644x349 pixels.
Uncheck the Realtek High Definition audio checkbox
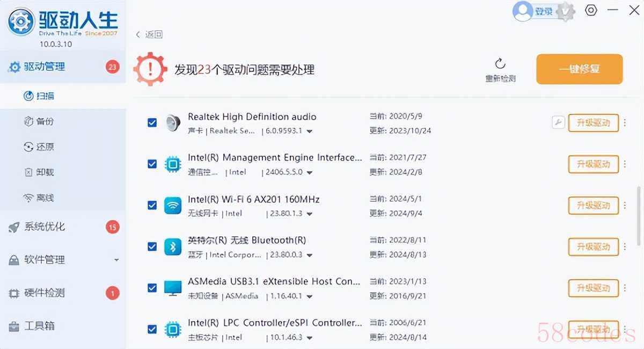pos(152,123)
